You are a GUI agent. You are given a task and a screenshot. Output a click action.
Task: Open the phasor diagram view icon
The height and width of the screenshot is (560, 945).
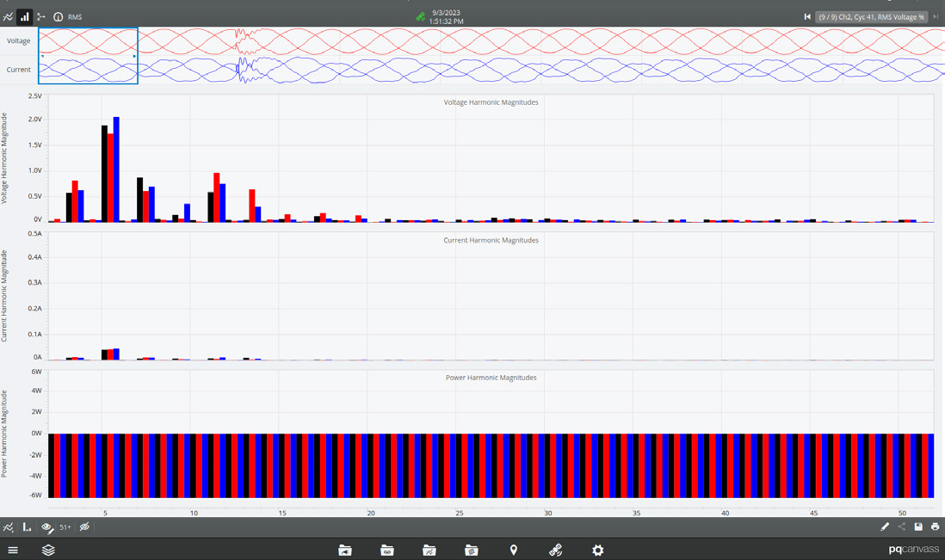(41, 16)
